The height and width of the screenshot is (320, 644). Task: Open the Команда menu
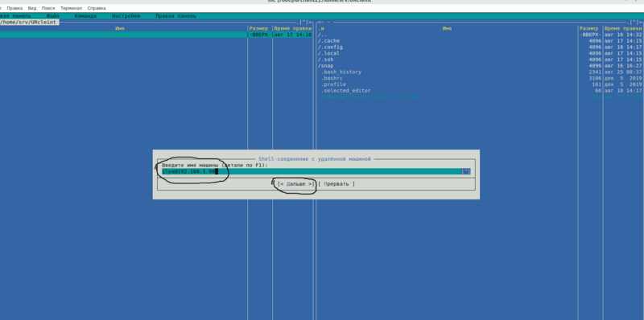pyautogui.click(x=85, y=16)
